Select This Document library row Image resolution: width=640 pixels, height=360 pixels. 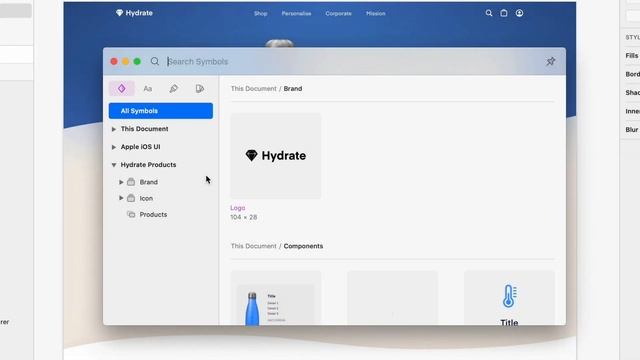(161, 129)
